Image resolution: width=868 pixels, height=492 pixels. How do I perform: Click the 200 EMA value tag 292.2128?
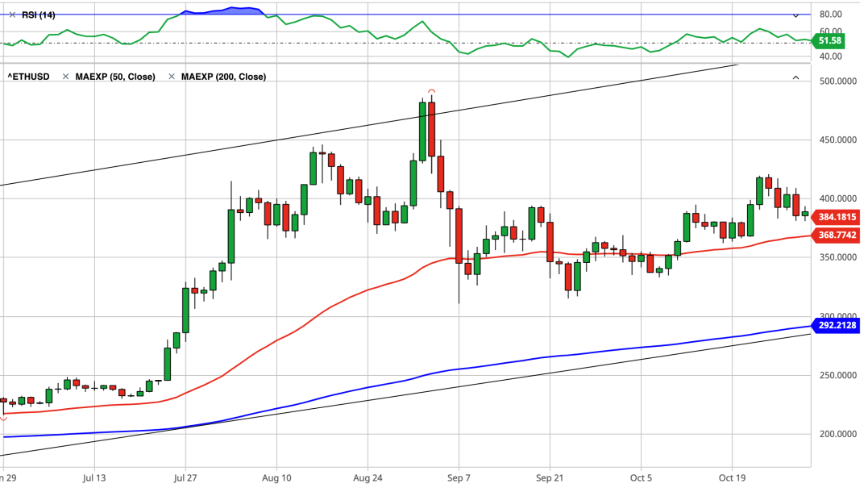(x=836, y=325)
